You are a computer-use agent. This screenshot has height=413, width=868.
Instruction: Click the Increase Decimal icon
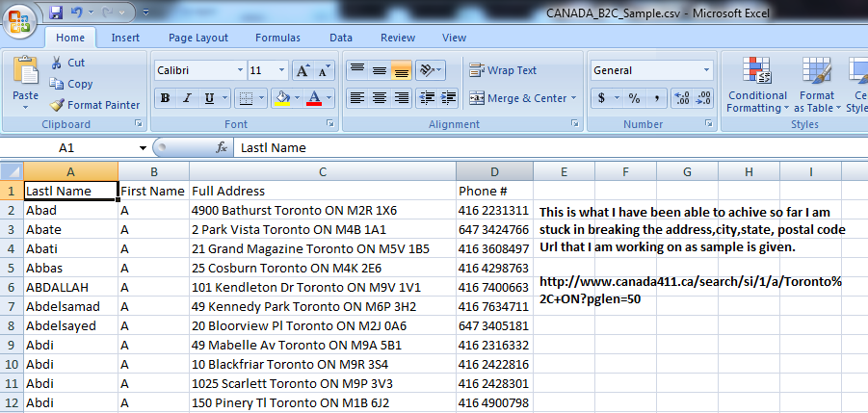(x=682, y=98)
